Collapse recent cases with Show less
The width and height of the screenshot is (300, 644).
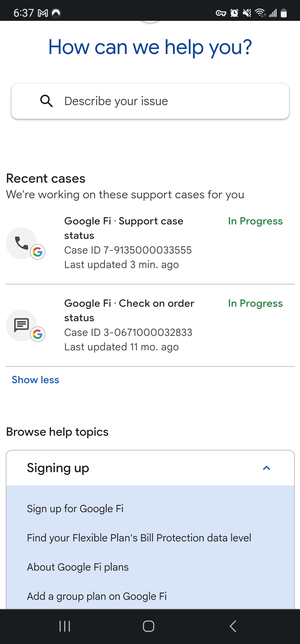click(x=35, y=380)
